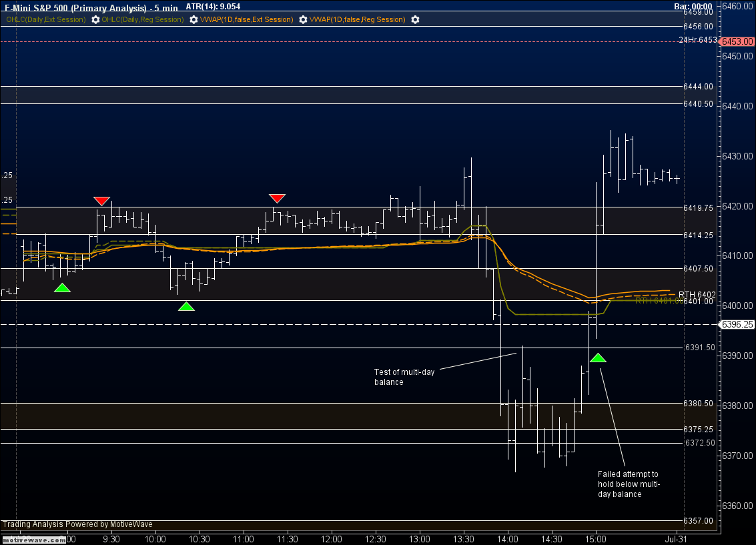Select the 6444.00 horizontal level label
This screenshot has width=756, height=545.
(698, 87)
